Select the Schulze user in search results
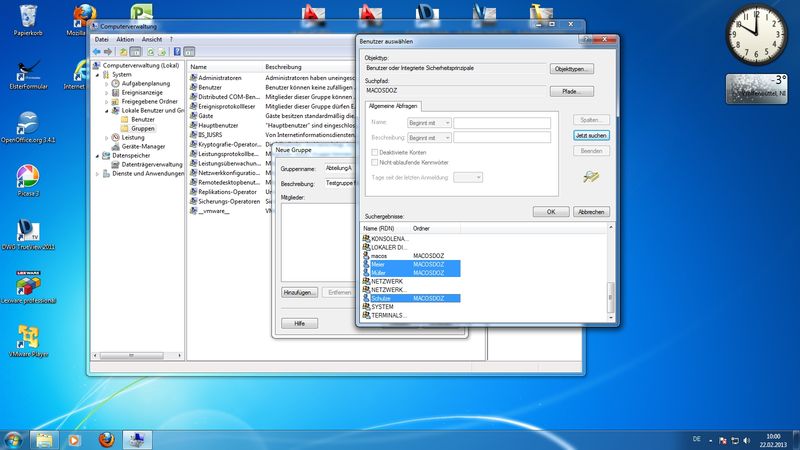800x450 pixels. click(382, 298)
